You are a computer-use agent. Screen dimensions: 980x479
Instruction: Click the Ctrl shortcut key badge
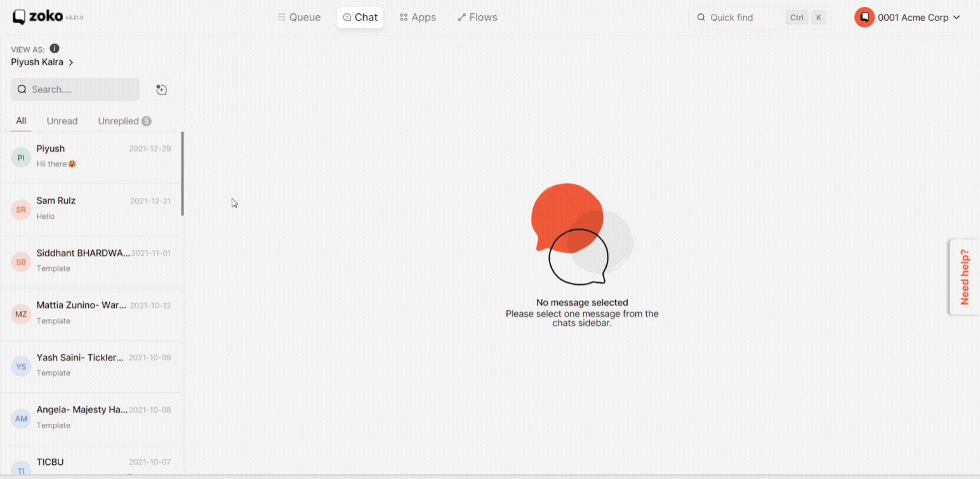(797, 17)
